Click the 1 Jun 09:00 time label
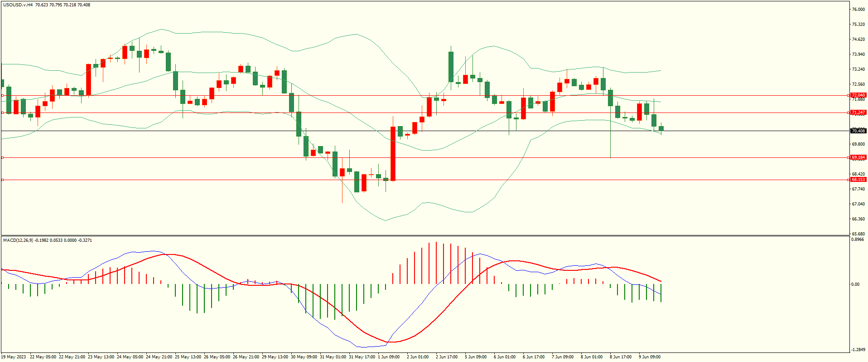The width and height of the screenshot is (868, 362). pos(389,357)
